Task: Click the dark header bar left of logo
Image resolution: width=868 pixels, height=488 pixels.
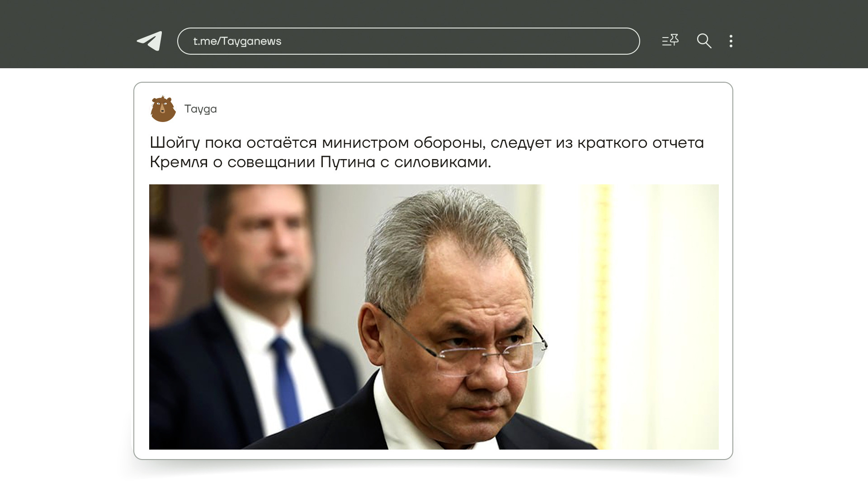Action: 68,34
